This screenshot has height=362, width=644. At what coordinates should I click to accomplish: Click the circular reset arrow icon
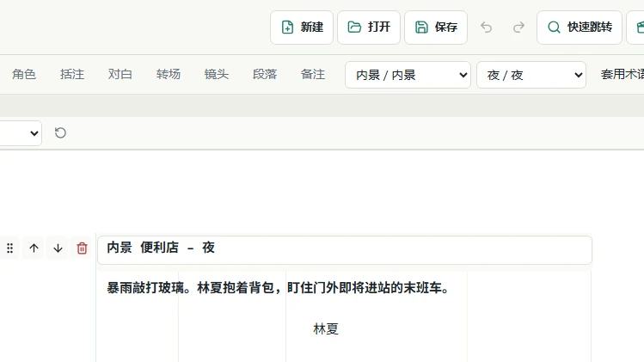click(60, 132)
